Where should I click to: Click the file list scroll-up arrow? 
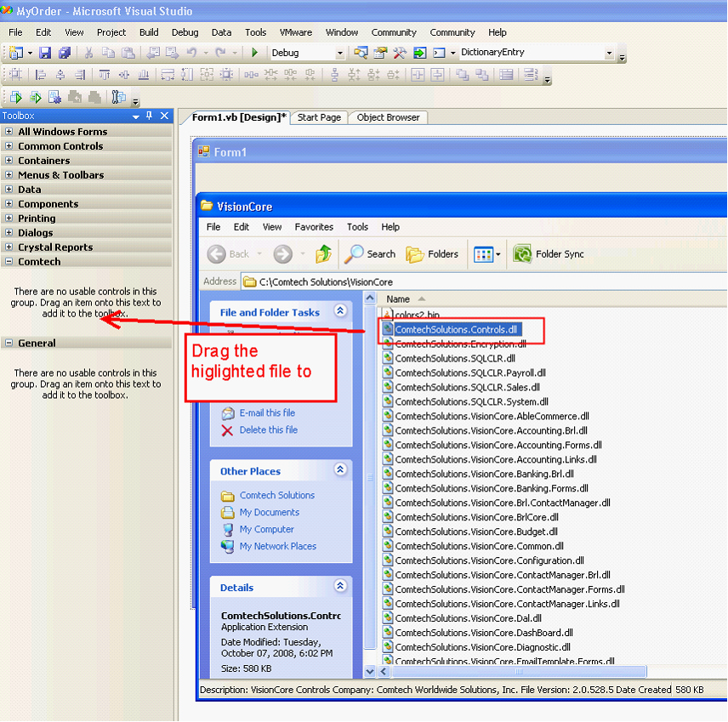[x=370, y=298]
